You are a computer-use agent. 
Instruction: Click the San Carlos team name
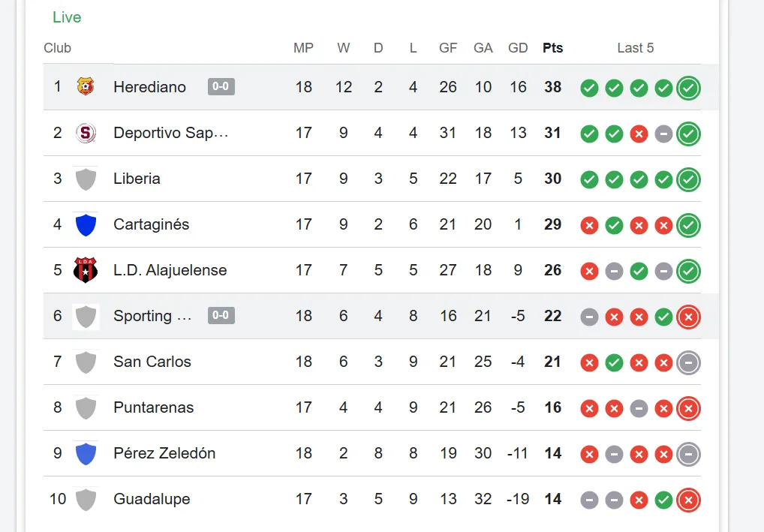[x=152, y=362]
